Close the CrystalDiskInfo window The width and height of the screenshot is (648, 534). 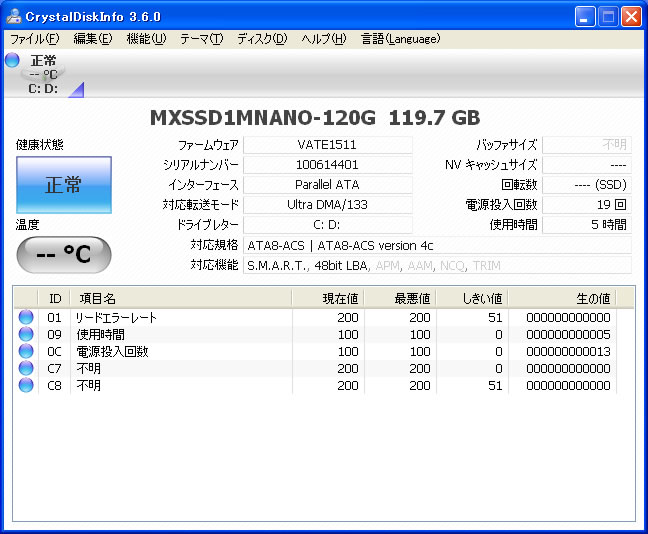tap(631, 17)
